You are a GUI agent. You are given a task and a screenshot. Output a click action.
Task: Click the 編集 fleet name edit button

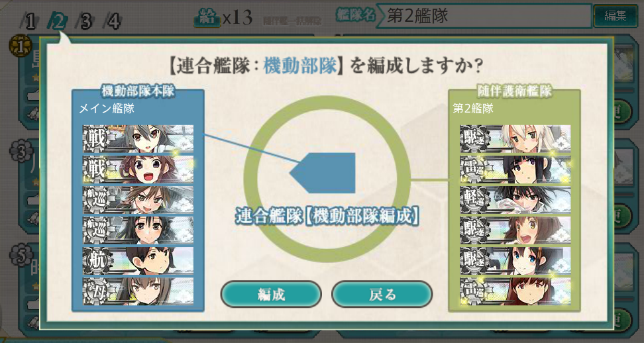tap(615, 17)
